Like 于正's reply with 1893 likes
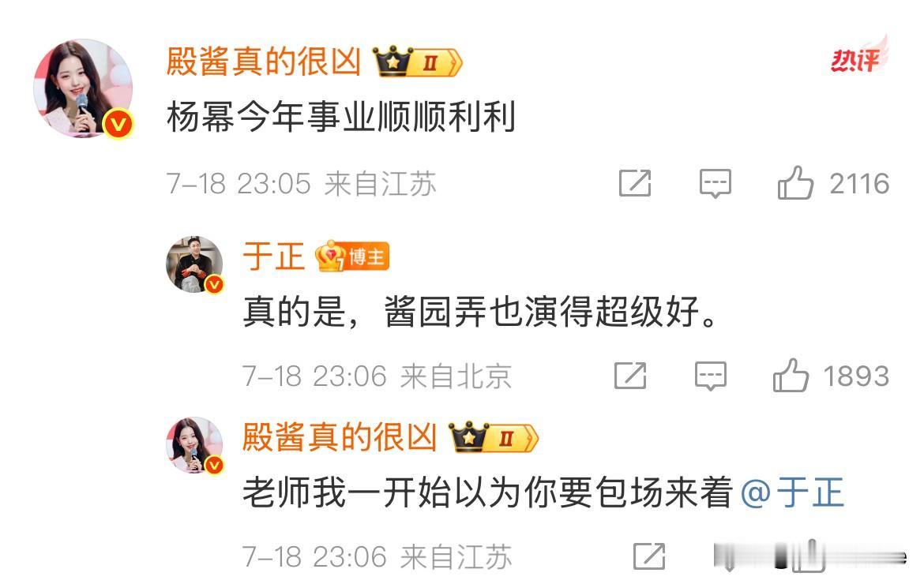Image resolution: width=924 pixels, height=584 pixels. pyautogui.click(x=791, y=376)
